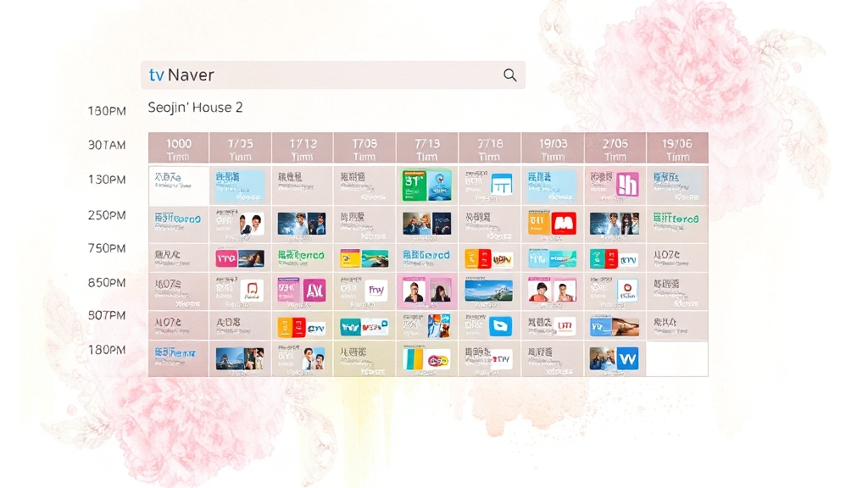Click the empty white cell under 19/06
Screen dimensions: 868x488
click(677, 358)
